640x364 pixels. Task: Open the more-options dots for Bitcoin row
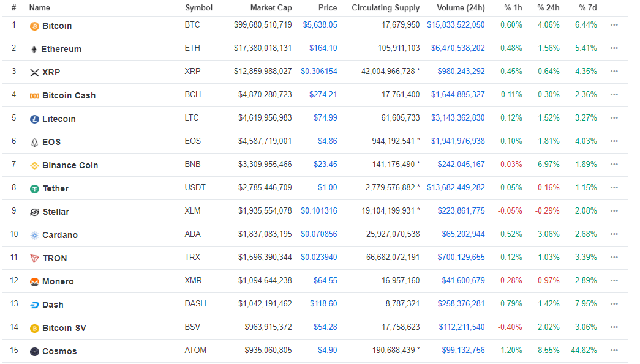click(614, 25)
